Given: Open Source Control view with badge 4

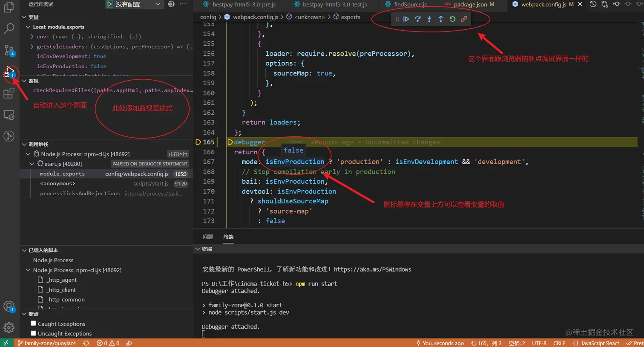Looking at the screenshot, I should (9, 50).
